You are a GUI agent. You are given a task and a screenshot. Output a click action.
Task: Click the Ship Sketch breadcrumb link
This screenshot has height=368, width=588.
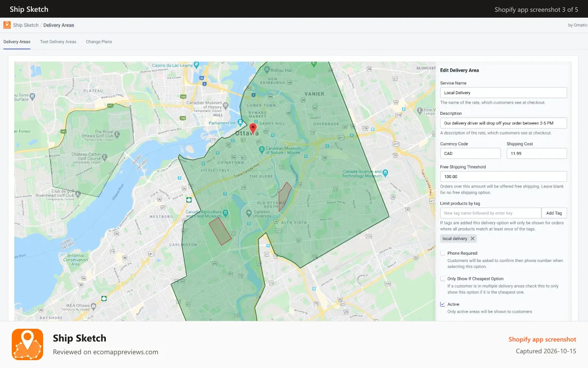pos(25,25)
